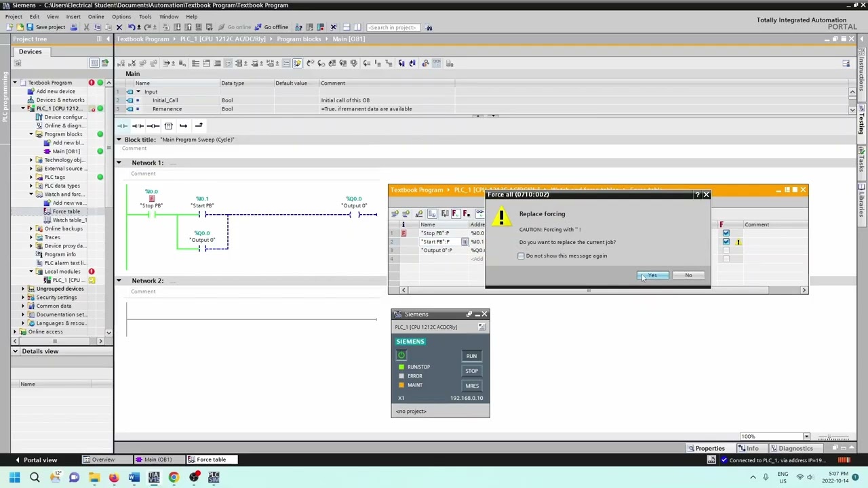Image resolution: width=868 pixels, height=488 pixels.
Task: Open the Options menu
Action: point(121,17)
